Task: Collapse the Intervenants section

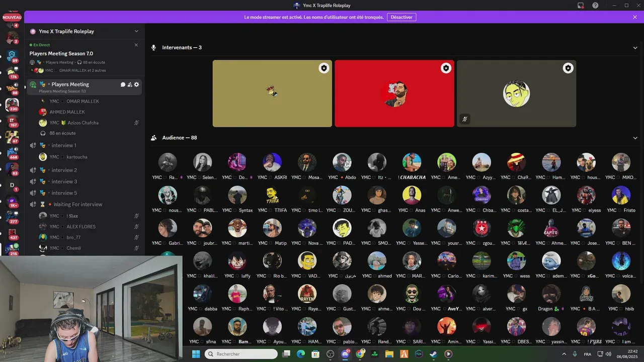Action: (x=635, y=48)
